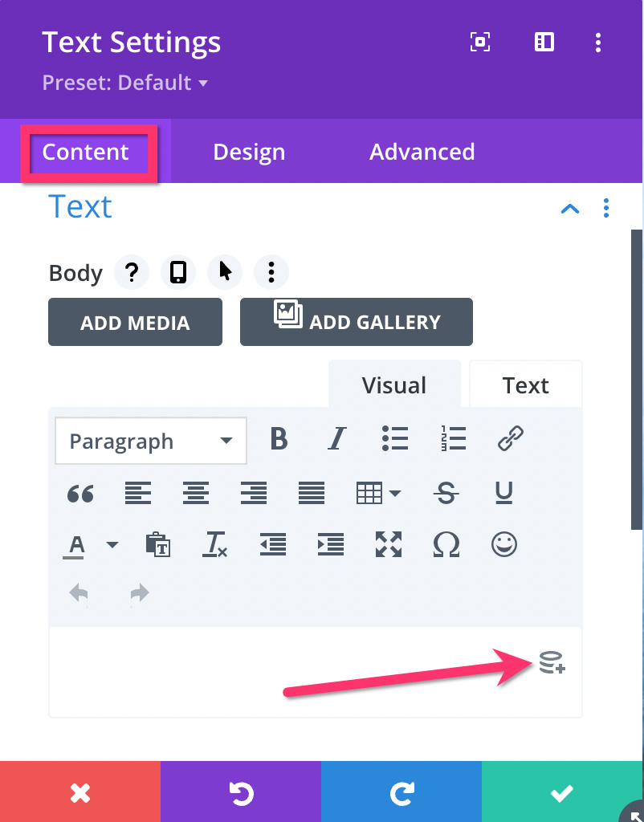
Task: Toggle underline formatting
Action: coord(504,493)
